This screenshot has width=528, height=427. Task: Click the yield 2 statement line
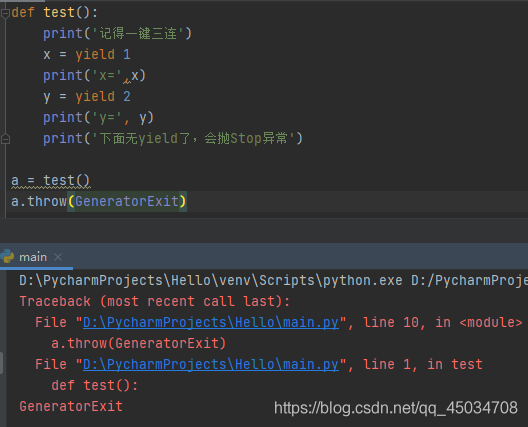(x=87, y=97)
